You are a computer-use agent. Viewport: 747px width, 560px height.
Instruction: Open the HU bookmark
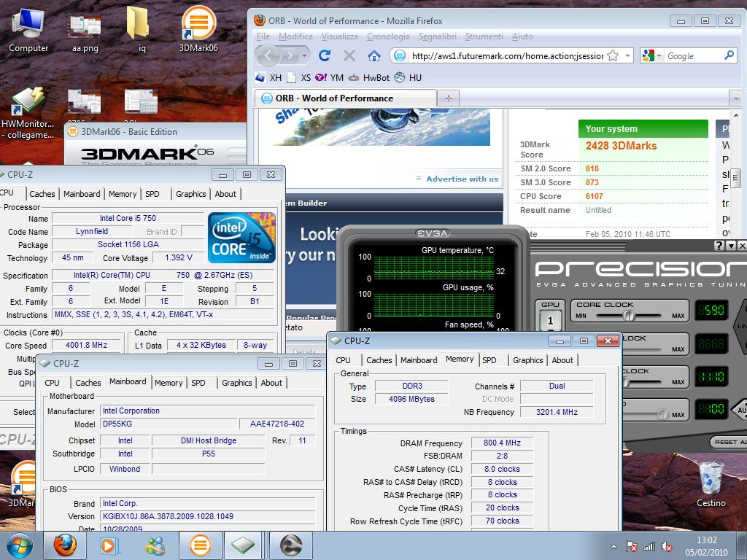[409, 77]
